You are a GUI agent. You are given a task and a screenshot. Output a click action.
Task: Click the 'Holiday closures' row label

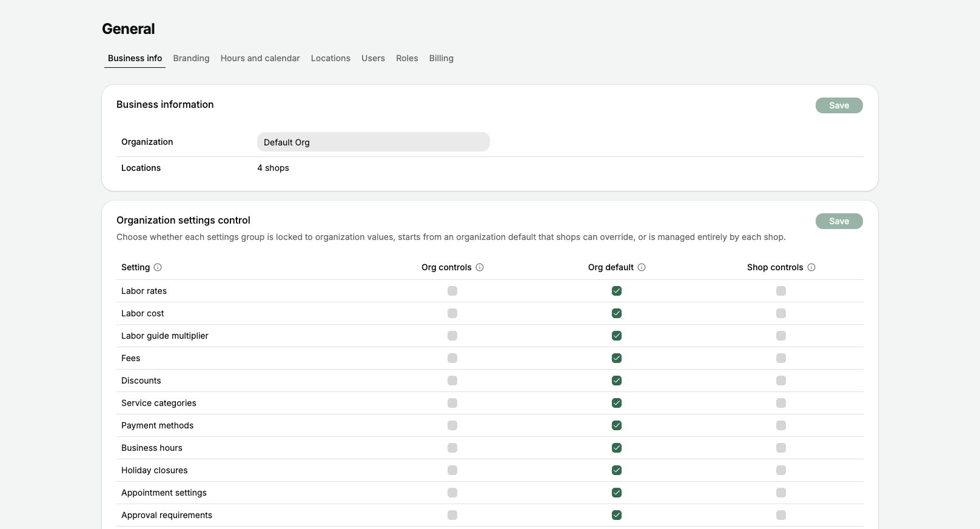[x=155, y=470]
